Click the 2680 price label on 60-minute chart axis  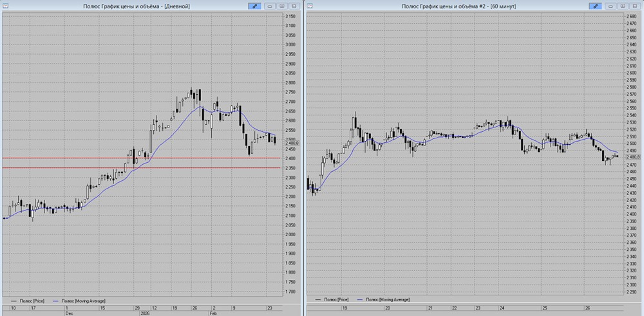(x=630, y=17)
